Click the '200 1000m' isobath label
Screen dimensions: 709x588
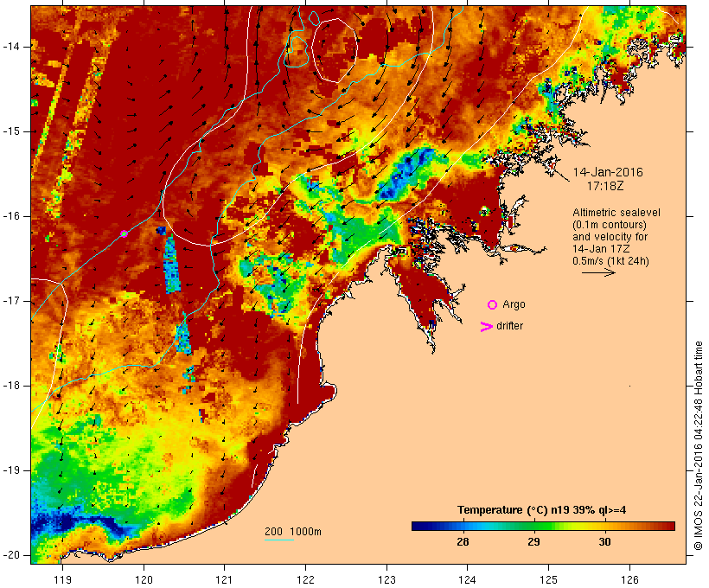click(293, 532)
